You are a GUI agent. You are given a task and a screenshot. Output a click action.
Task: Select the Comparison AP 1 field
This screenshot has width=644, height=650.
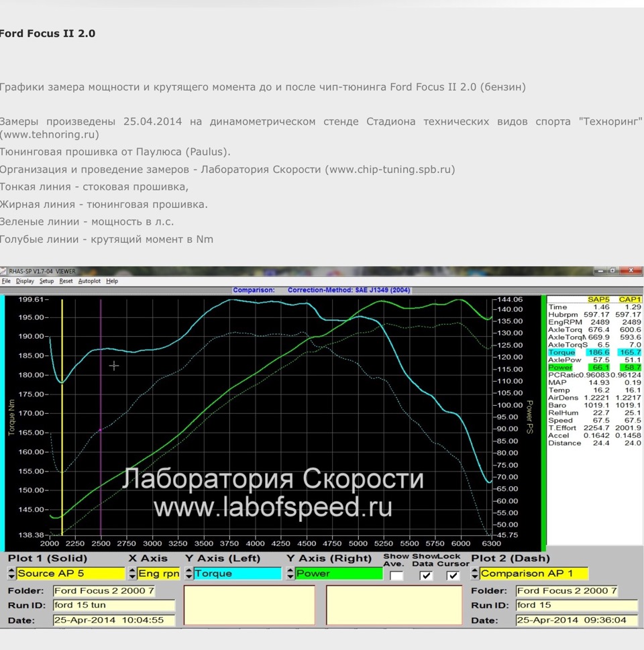click(x=534, y=574)
